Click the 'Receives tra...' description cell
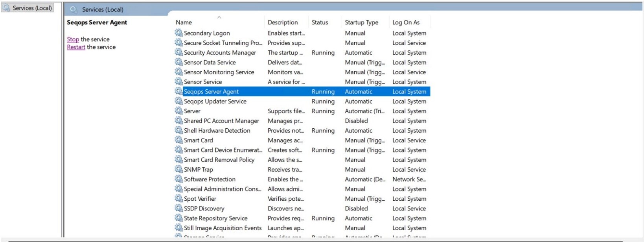Viewport: 644px width, 242px height. click(285, 170)
